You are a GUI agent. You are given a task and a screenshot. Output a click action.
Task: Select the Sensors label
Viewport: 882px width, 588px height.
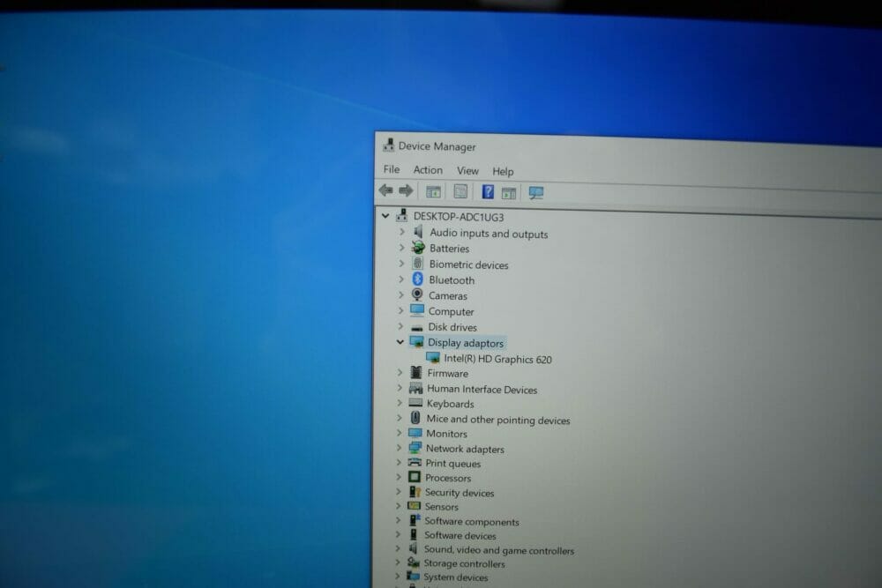(x=442, y=507)
